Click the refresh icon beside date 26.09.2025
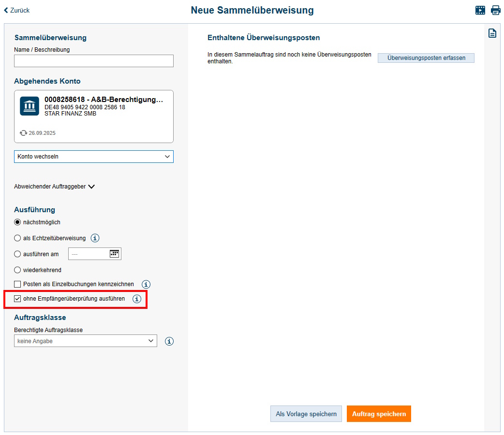 click(23, 133)
